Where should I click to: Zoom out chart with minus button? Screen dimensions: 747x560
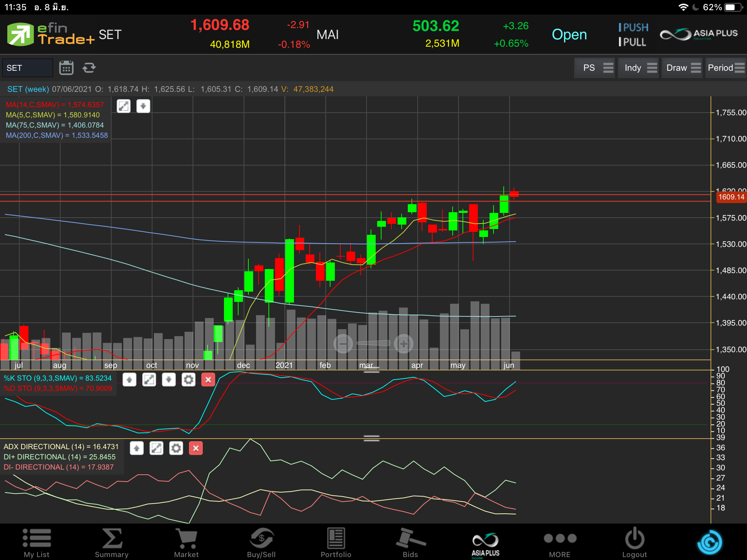[343, 344]
